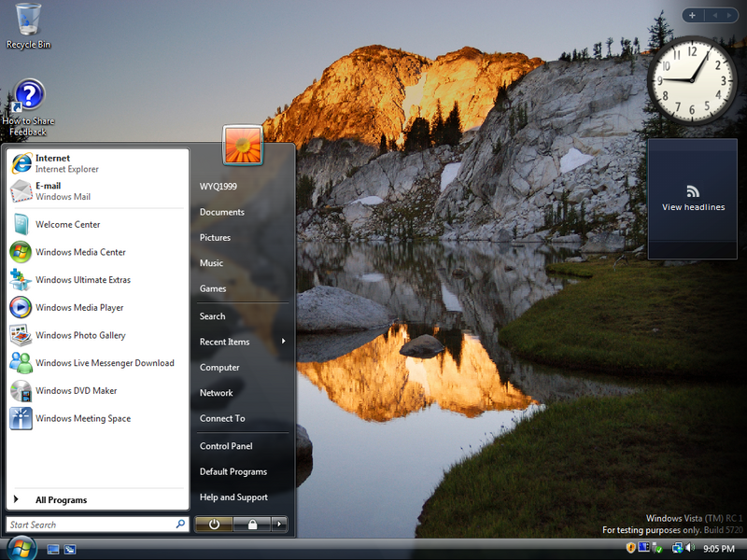Open Control Panel from Start menu
This screenshot has height=560, width=747.
(x=226, y=446)
